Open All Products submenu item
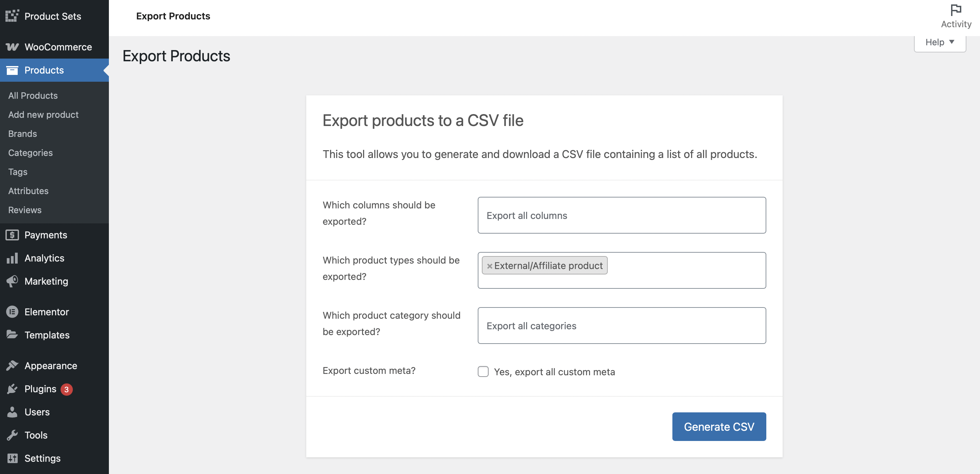980x474 pixels. 33,96
